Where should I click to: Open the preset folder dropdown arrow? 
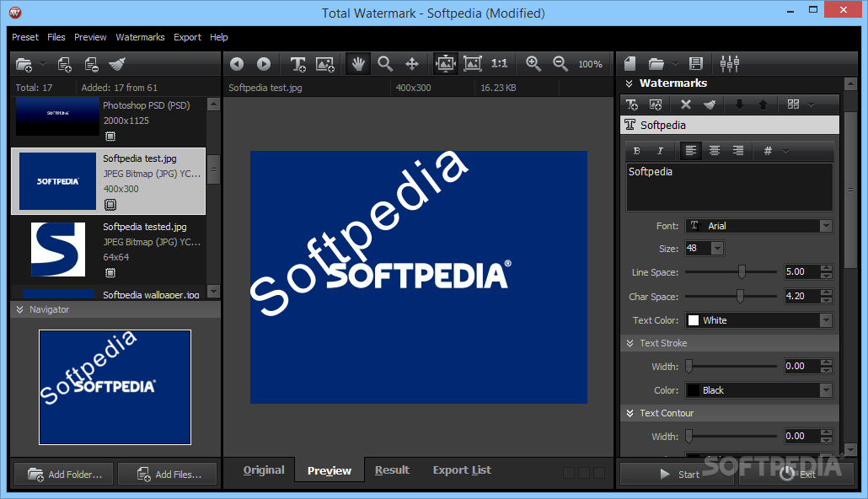(x=675, y=64)
